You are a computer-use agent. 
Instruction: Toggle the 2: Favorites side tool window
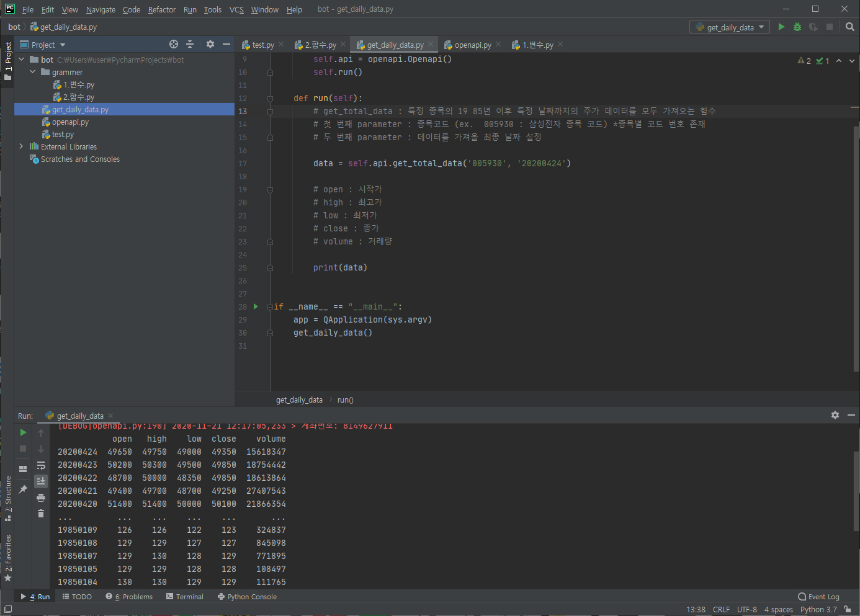click(7, 558)
